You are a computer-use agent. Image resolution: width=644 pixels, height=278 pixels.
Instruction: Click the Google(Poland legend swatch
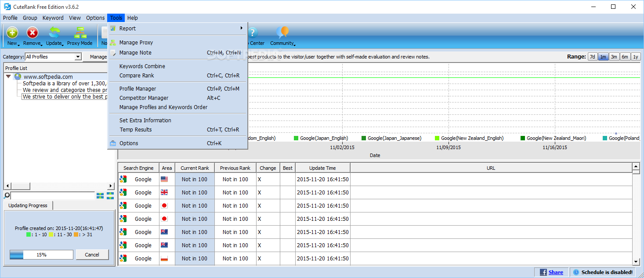pyautogui.click(x=605, y=138)
